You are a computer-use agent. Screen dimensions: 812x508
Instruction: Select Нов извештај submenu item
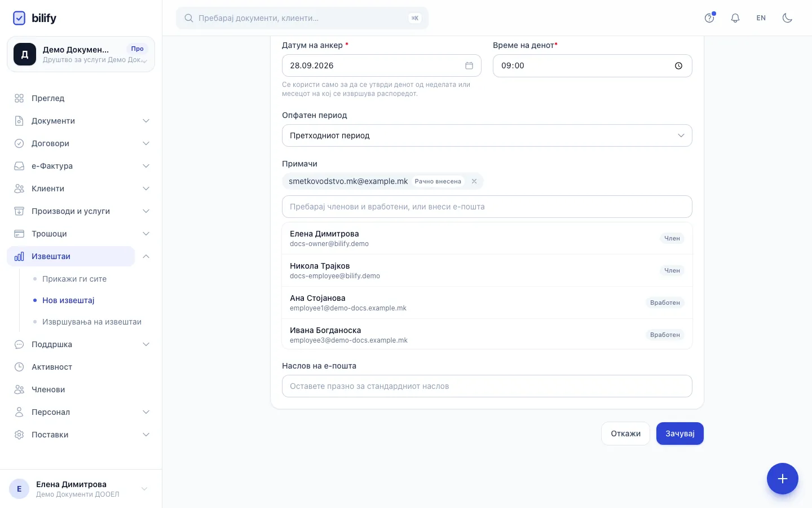point(68,300)
